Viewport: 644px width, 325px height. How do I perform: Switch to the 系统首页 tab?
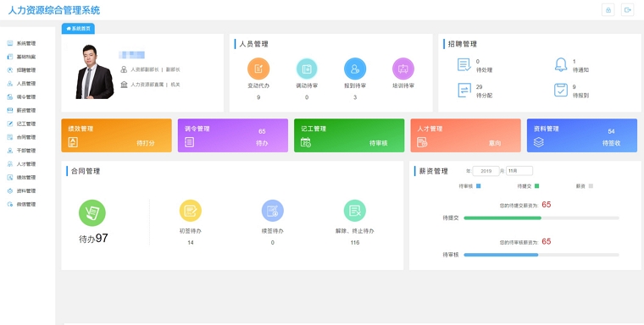[x=78, y=29]
